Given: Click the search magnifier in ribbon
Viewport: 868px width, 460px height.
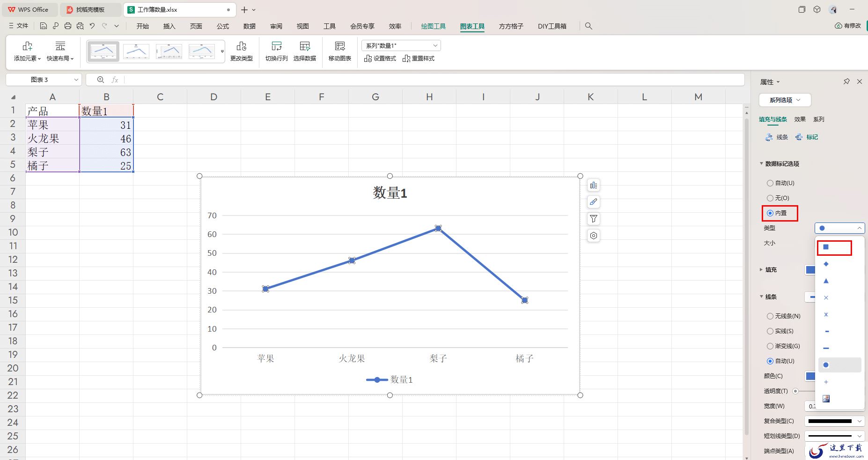Looking at the screenshot, I should tap(589, 26).
